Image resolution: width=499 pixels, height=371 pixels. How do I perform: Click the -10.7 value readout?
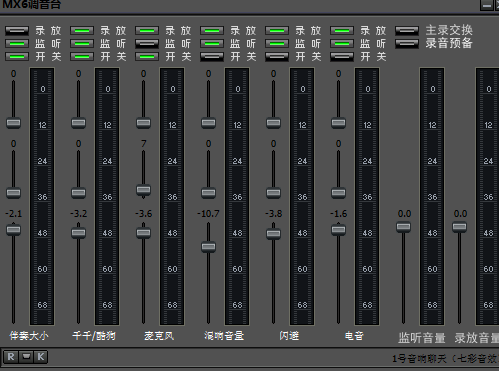(x=208, y=213)
